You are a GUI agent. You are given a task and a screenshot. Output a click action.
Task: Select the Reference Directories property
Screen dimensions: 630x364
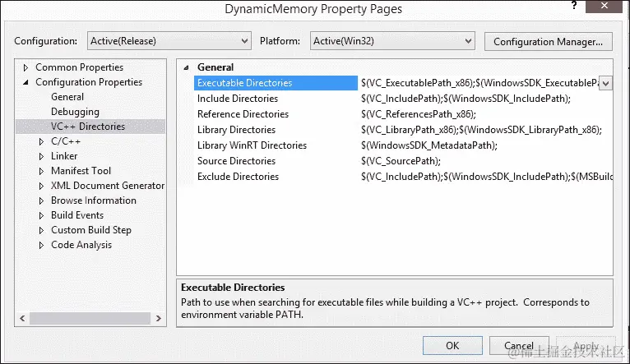tap(243, 114)
